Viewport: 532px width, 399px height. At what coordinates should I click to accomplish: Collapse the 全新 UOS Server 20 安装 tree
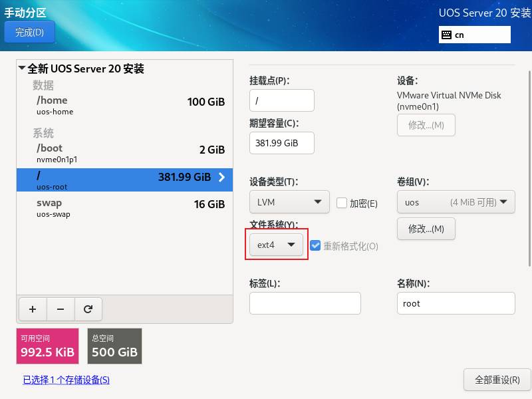coord(22,68)
